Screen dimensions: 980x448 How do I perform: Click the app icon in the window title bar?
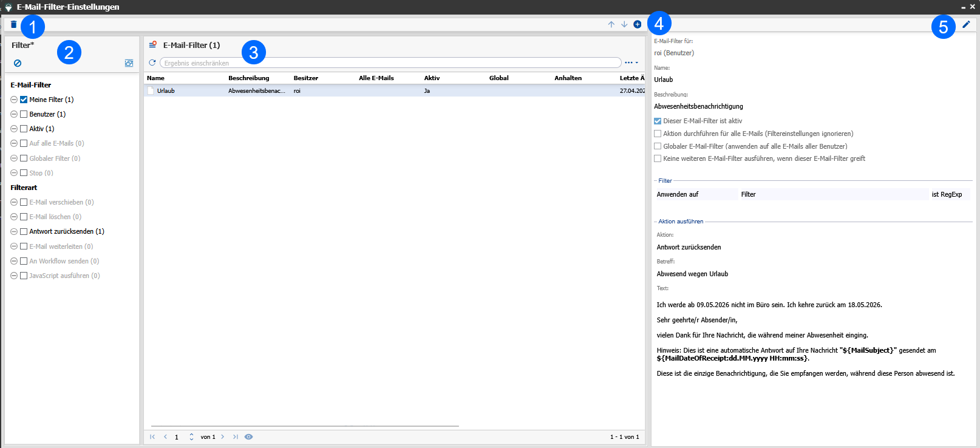(9, 7)
